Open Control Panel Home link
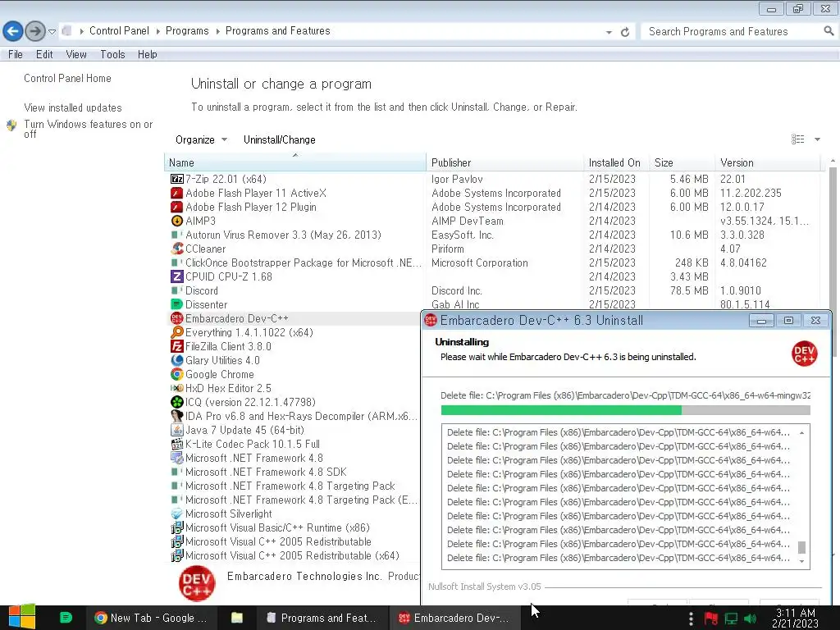This screenshot has height=630, width=840. (67, 78)
